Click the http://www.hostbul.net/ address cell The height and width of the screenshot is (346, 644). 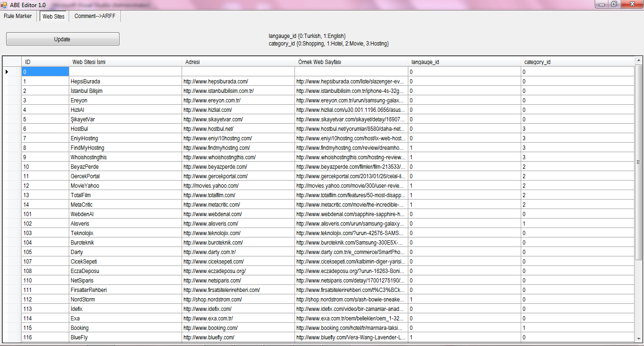(238, 128)
